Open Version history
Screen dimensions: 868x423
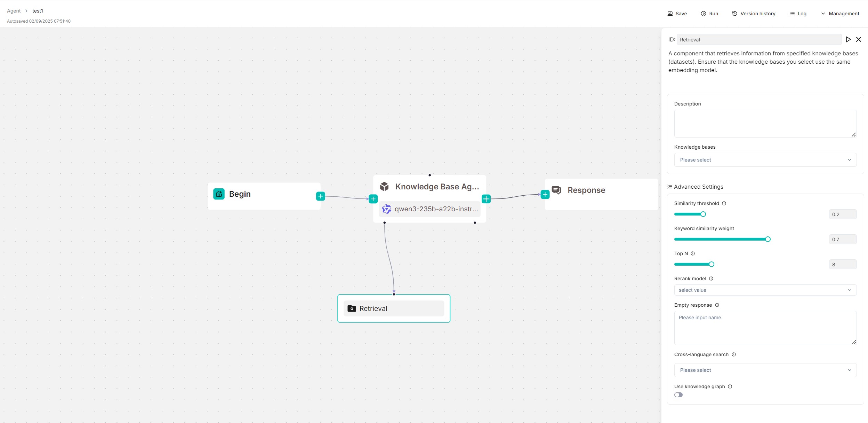pyautogui.click(x=754, y=14)
